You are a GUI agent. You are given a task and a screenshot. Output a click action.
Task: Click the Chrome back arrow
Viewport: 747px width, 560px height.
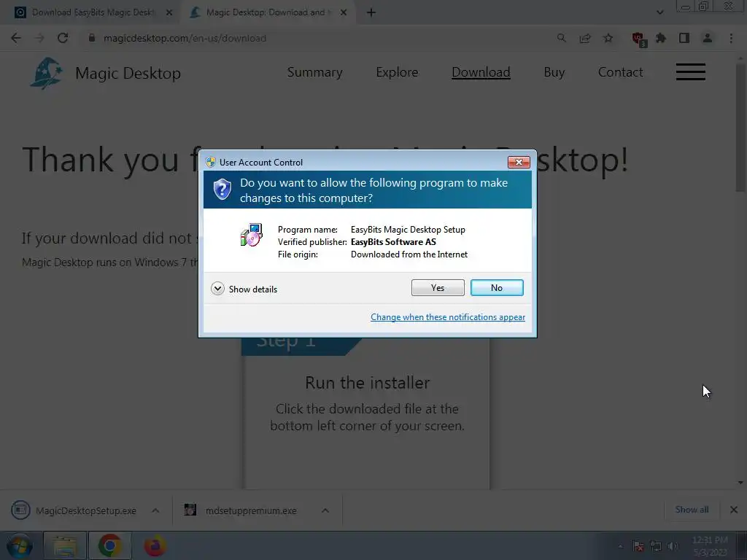click(16, 38)
